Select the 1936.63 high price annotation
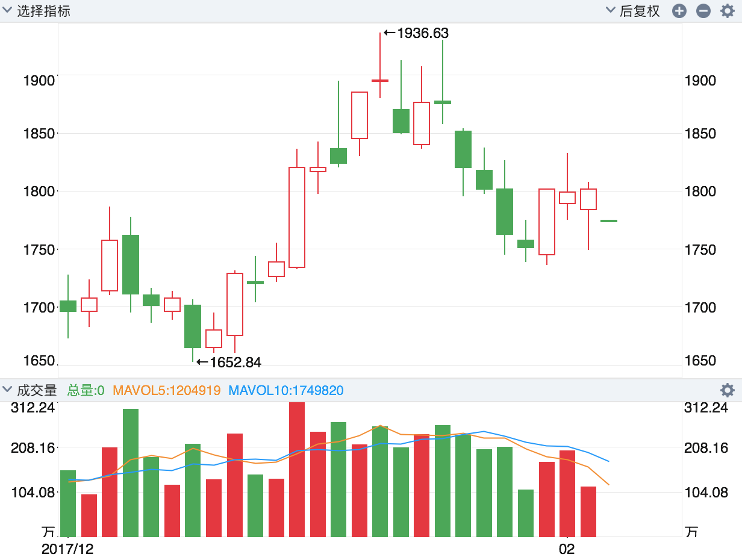 (x=417, y=33)
